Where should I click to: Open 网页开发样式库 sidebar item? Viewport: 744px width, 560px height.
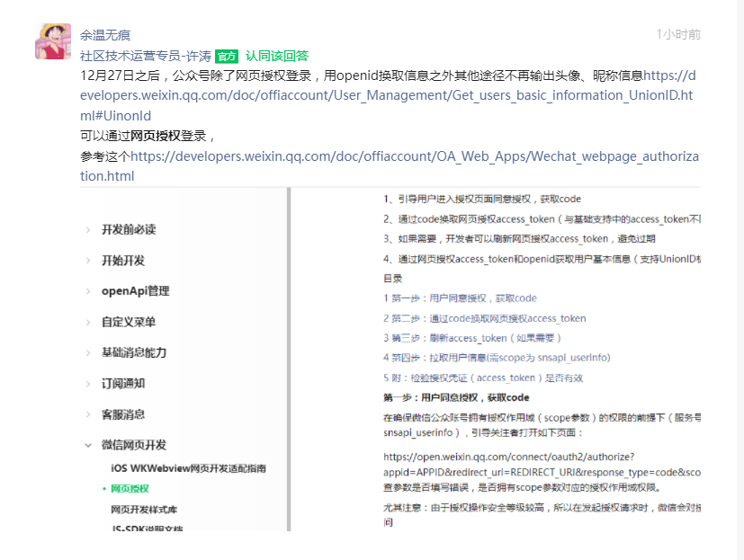144,510
